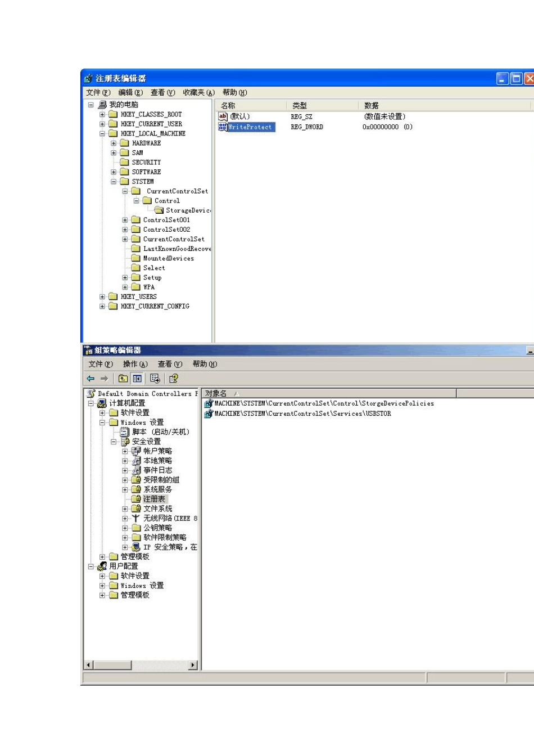Click the Up one level folder icon

[x=123, y=379]
